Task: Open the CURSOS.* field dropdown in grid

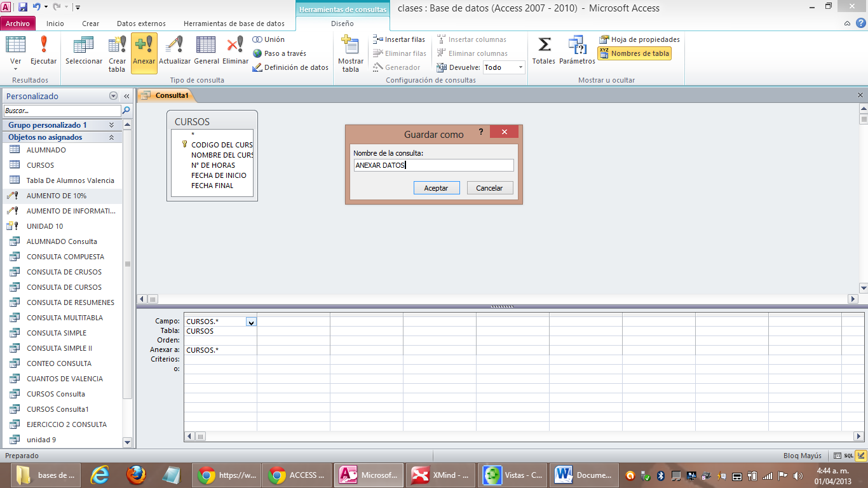Action: point(251,322)
